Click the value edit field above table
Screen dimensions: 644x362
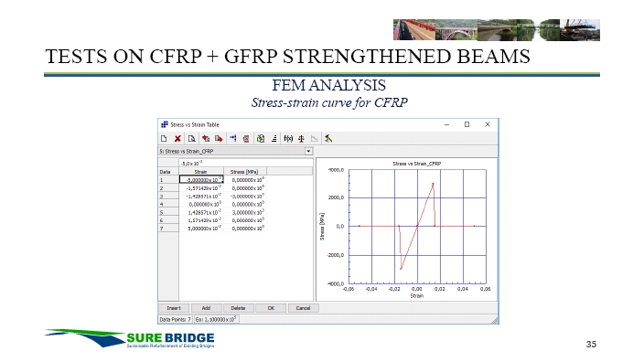coord(245,163)
